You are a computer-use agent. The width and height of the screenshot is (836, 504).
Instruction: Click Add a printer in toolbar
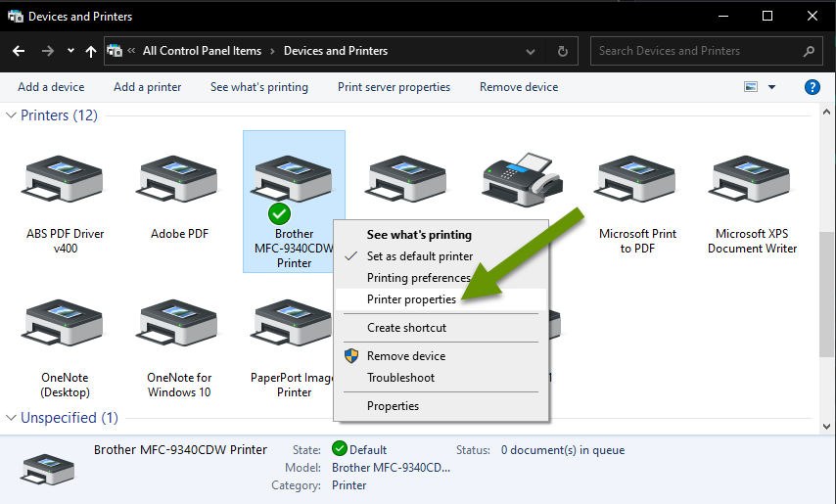pos(147,87)
